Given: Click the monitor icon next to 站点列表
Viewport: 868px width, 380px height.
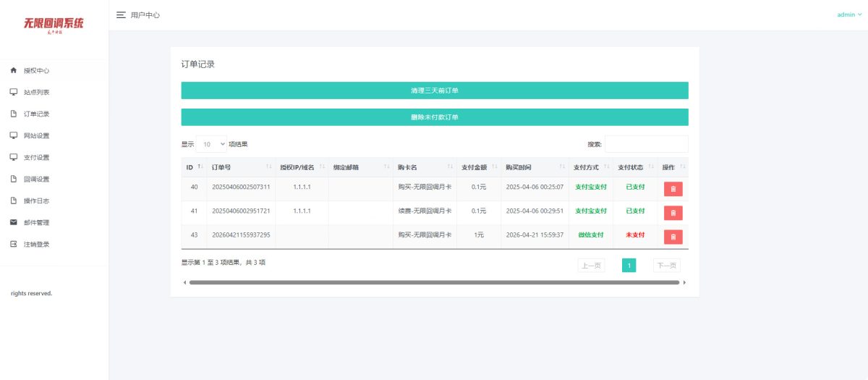Looking at the screenshot, I should click(x=13, y=92).
